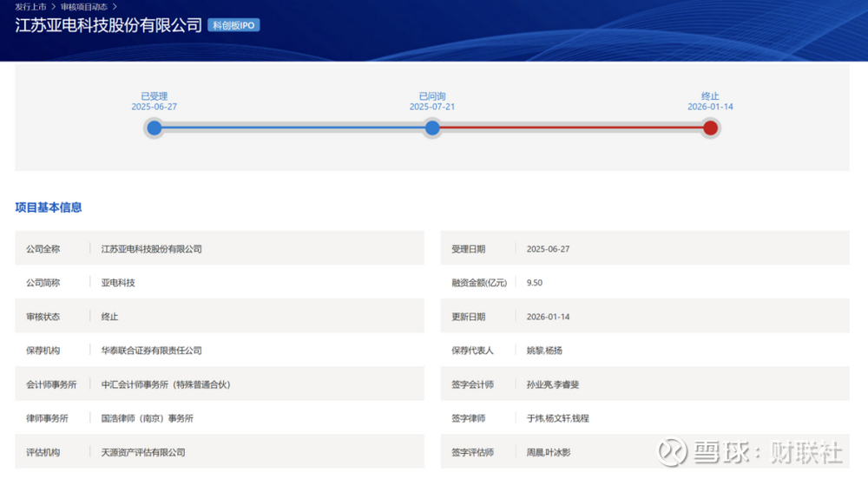The image size is (868, 479).
Task: Click the 已受理 2025-06-27 timeline label
Action: point(154,102)
